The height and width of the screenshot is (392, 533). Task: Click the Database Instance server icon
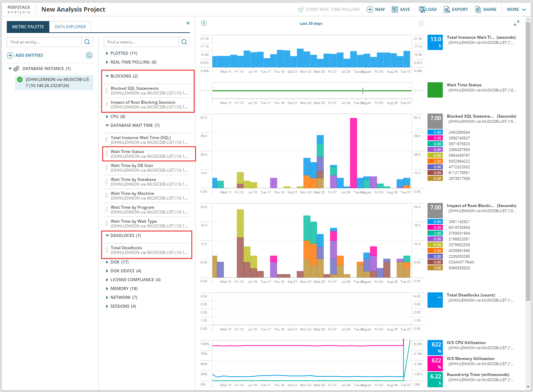pyautogui.click(x=16, y=69)
